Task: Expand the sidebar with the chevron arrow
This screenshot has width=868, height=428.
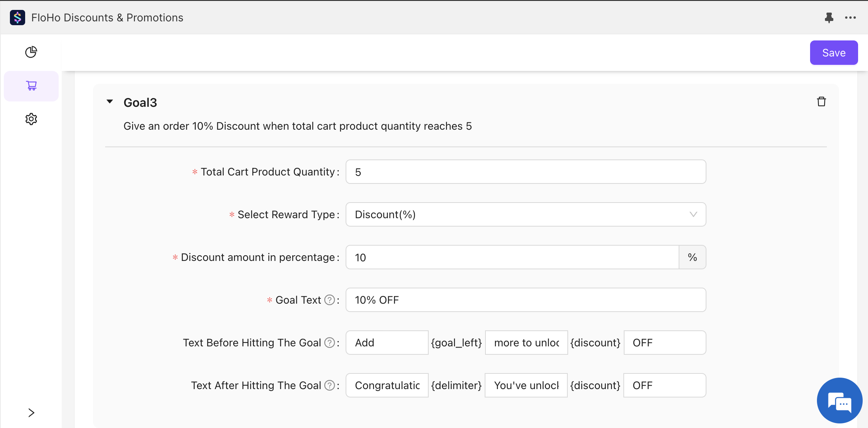Action: pos(31,413)
